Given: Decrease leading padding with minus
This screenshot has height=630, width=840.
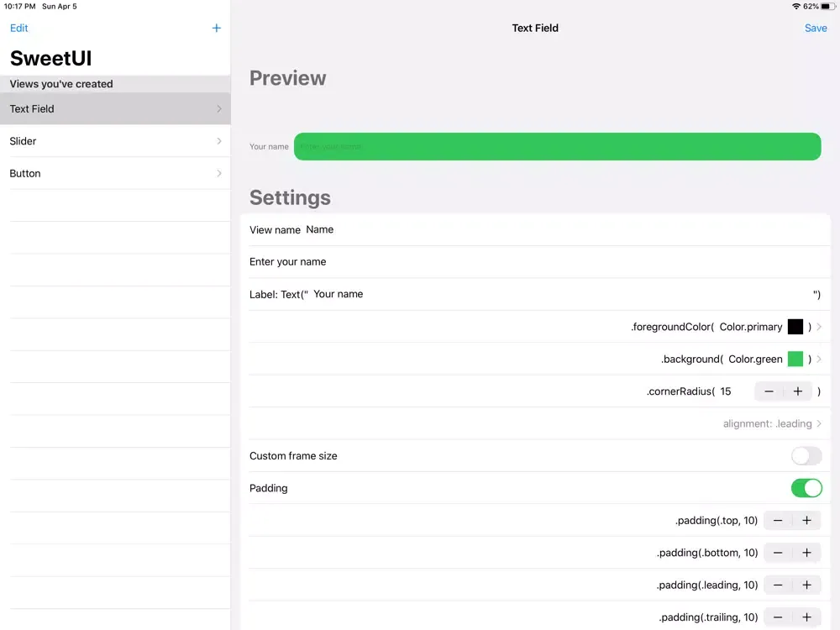Looking at the screenshot, I should click(778, 585).
